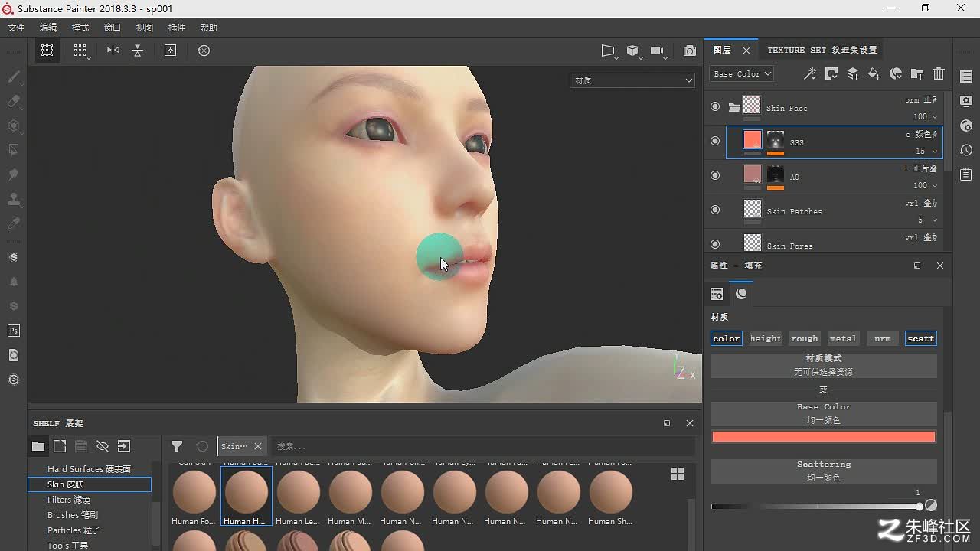Open the 窗口 menu
Image resolution: width=980 pixels, height=551 pixels.
pyautogui.click(x=113, y=28)
